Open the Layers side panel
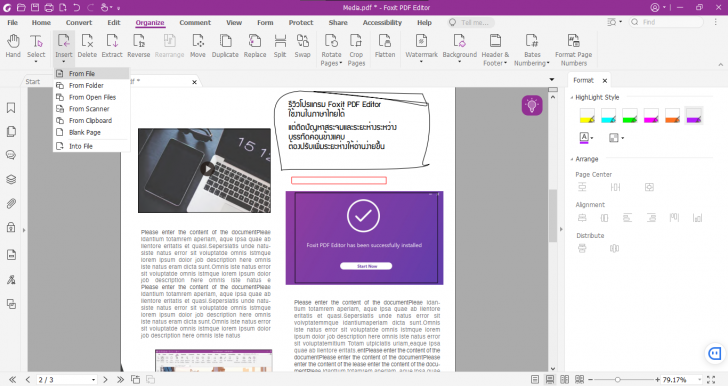728x386 pixels. pos(11,179)
